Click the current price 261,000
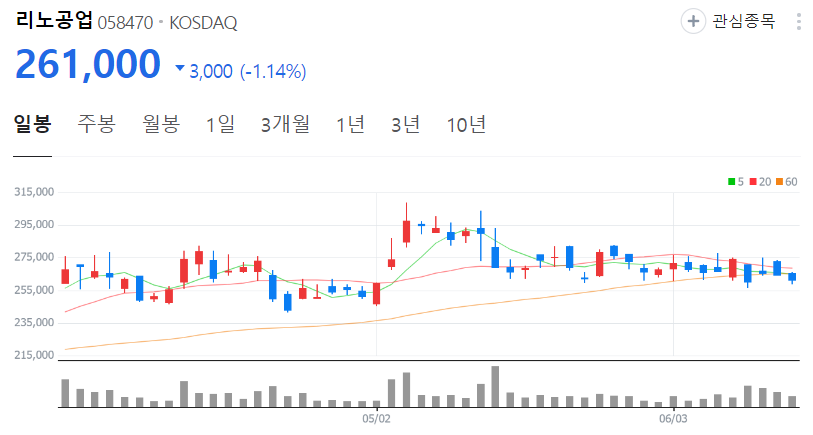This screenshot has width=813, height=435. pos(88,64)
